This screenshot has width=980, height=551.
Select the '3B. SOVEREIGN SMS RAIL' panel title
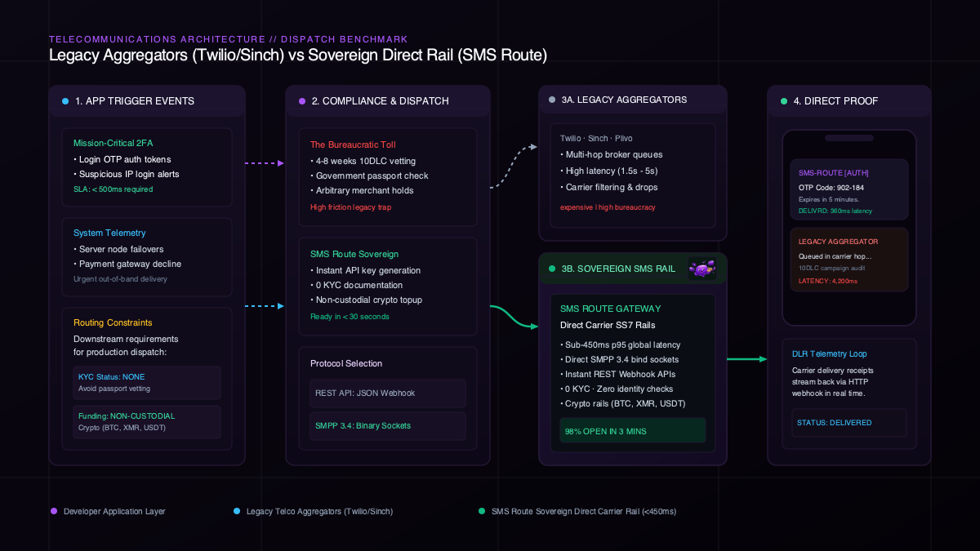[618, 268]
